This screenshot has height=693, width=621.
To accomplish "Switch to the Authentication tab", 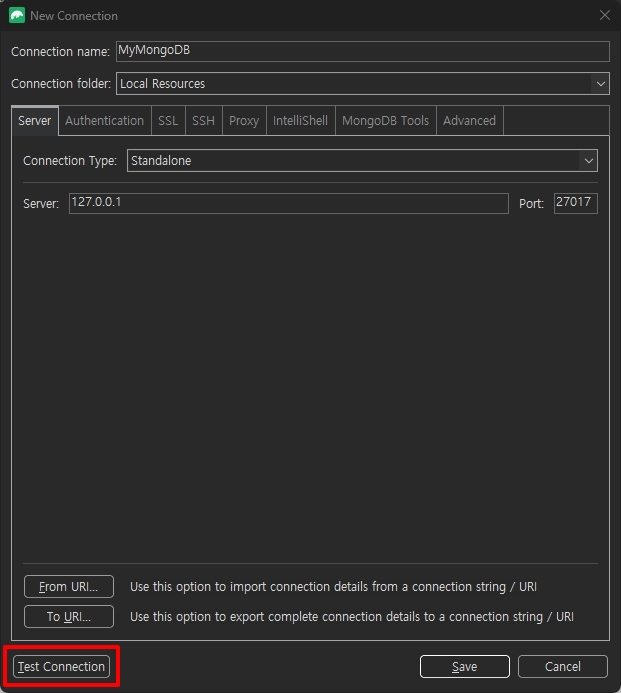I will (x=104, y=121).
